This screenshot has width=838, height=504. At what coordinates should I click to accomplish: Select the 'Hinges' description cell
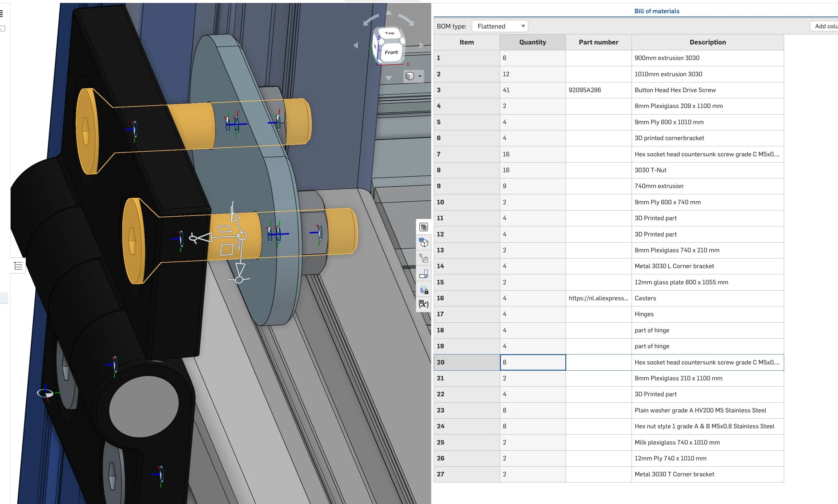[x=708, y=314]
